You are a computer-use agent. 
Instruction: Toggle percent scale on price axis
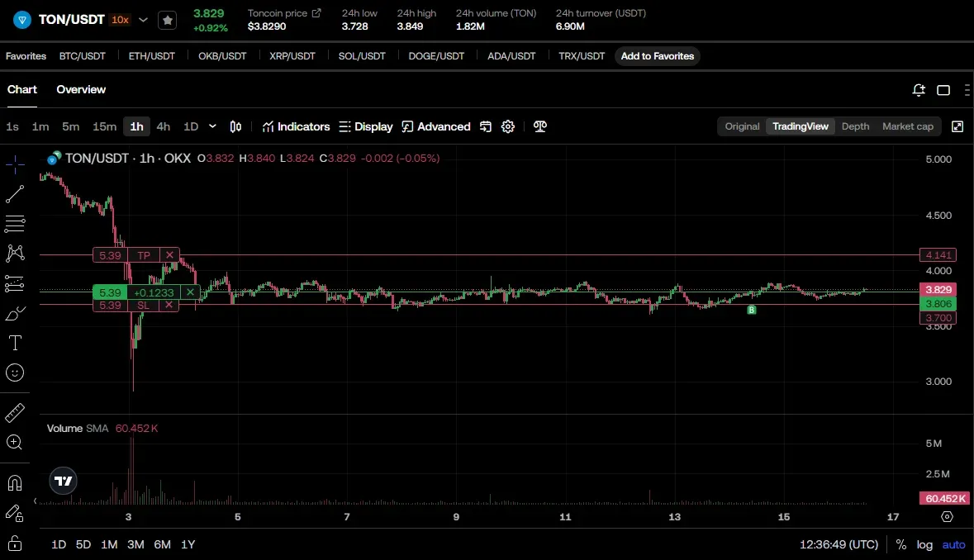point(900,545)
